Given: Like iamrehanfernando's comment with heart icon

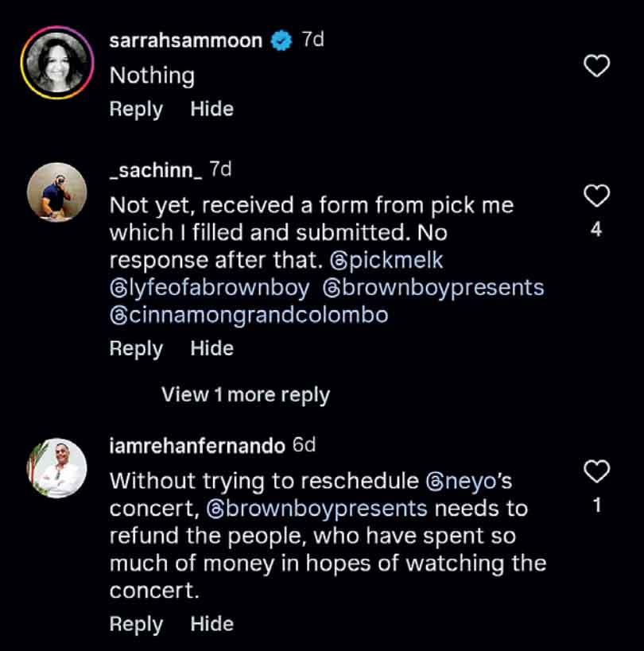Looking at the screenshot, I should (596, 471).
